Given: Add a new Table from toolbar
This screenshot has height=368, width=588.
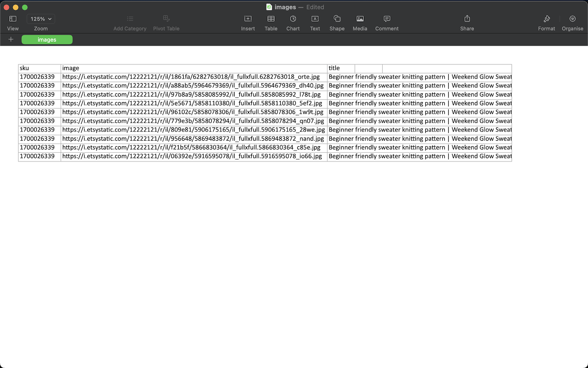Looking at the screenshot, I should 271,19.
